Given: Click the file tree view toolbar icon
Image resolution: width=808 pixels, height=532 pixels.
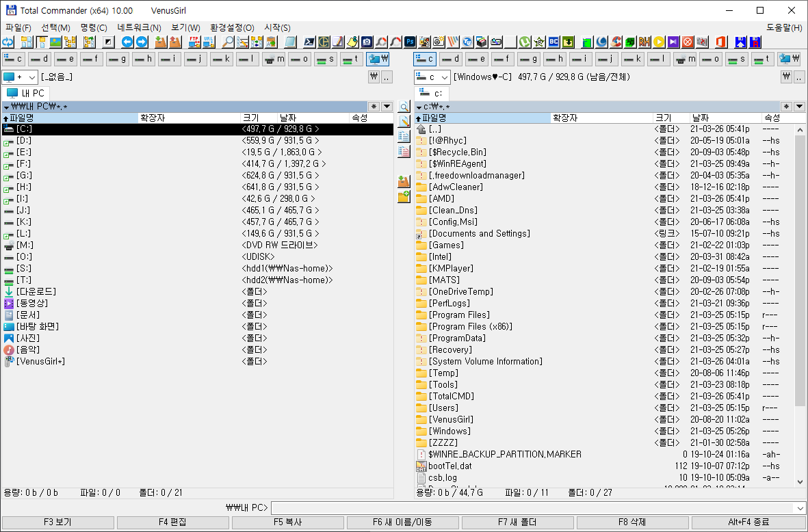Looking at the screenshot, I should (x=70, y=42).
